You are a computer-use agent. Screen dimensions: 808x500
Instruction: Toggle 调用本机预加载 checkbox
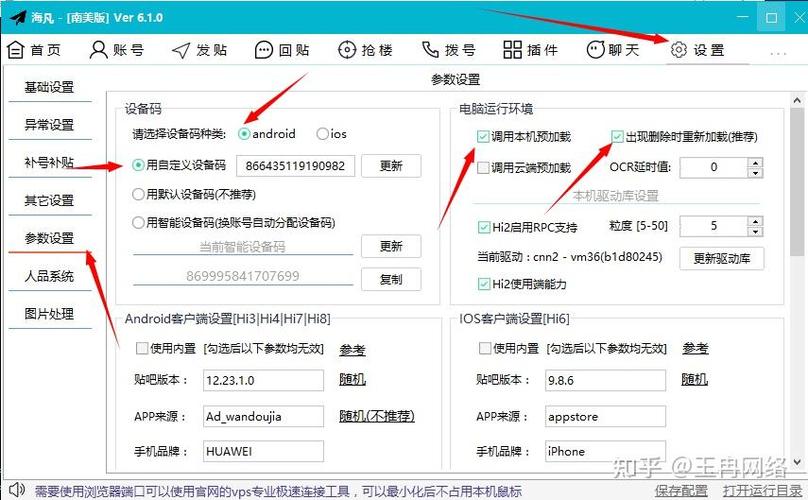(483, 137)
